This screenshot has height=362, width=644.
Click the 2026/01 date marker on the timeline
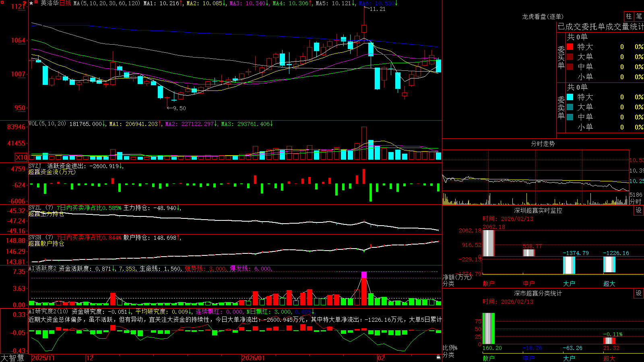(x=254, y=358)
